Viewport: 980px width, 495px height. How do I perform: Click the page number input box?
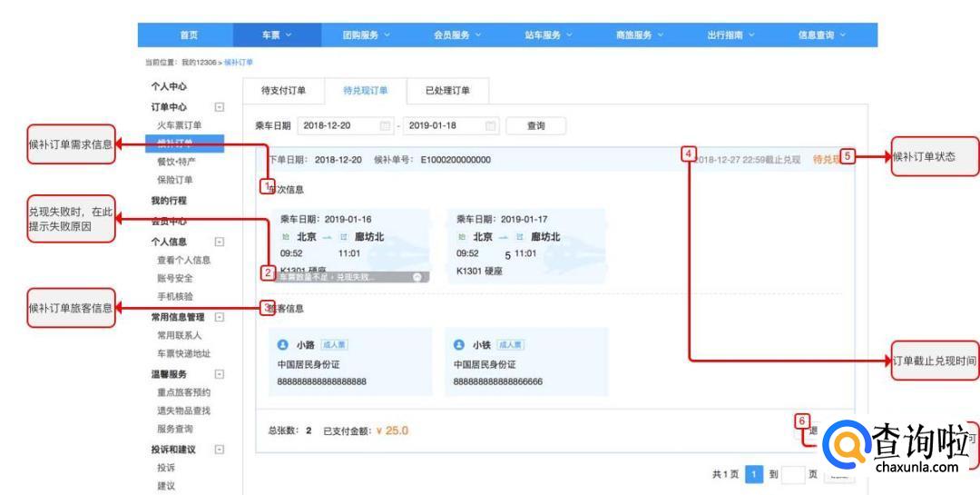pyautogui.click(x=793, y=474)
